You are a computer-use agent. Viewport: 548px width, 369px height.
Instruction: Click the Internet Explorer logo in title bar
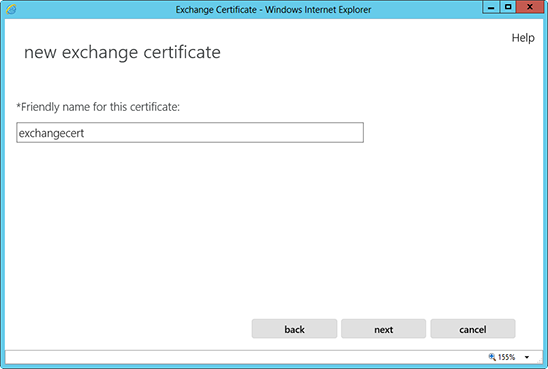pos(11,9)
